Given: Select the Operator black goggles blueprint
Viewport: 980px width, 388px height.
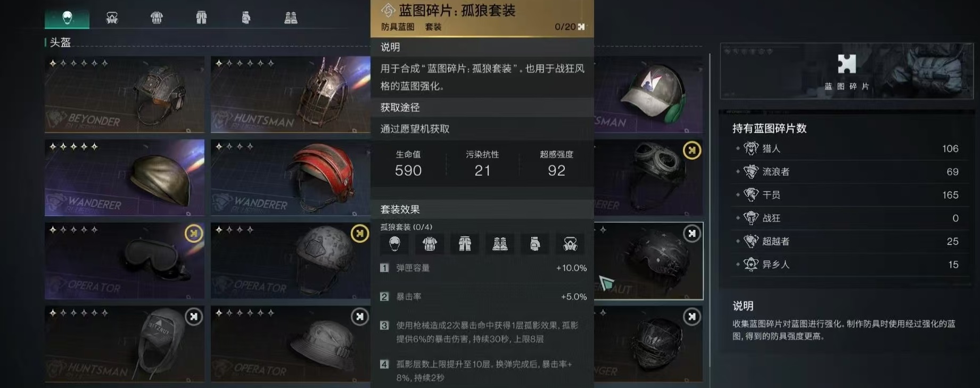Looking at the screenshot, I should 125,261.
